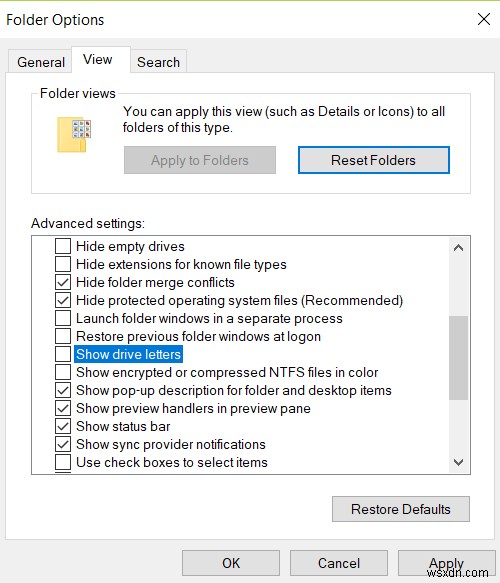The height and width of the screenshot is (583, 500).
Task: Click the Reset Folders button
Action: pos(374,160)
